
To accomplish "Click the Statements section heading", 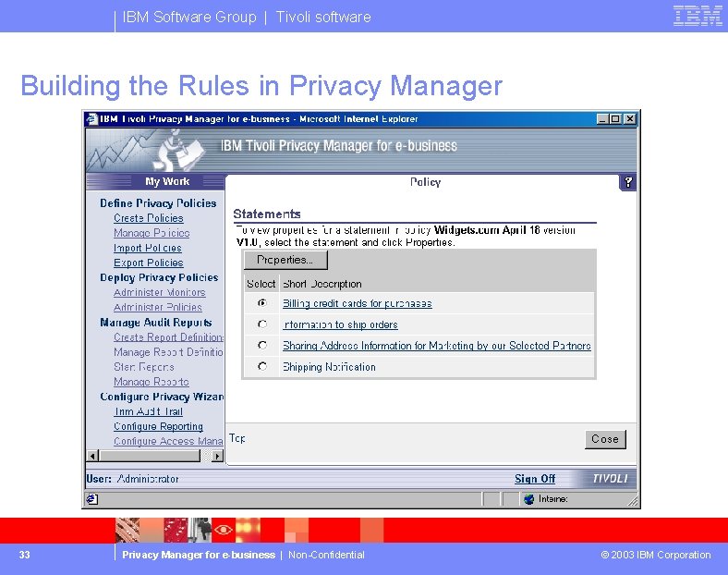I will click(x=267, y=214).
